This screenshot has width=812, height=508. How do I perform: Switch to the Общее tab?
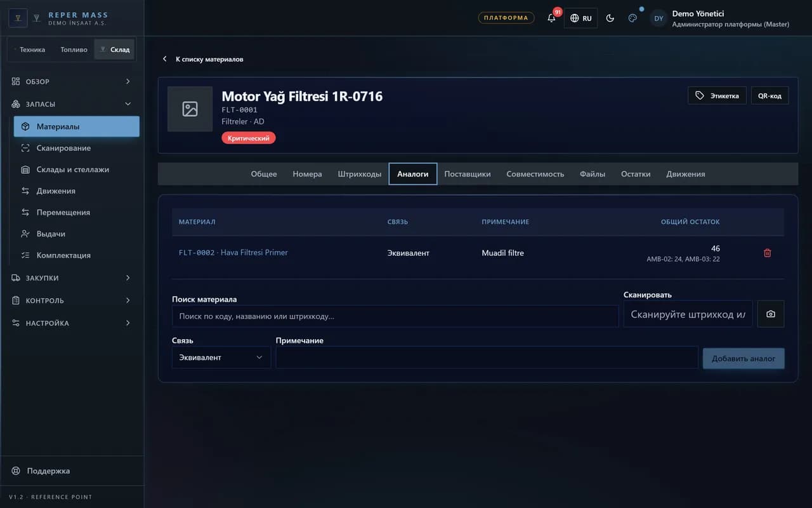[x=264, y=174]
